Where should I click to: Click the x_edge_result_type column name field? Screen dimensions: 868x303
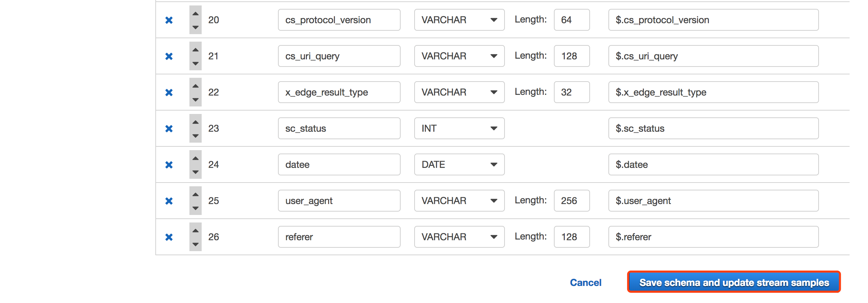pos(339,92)
